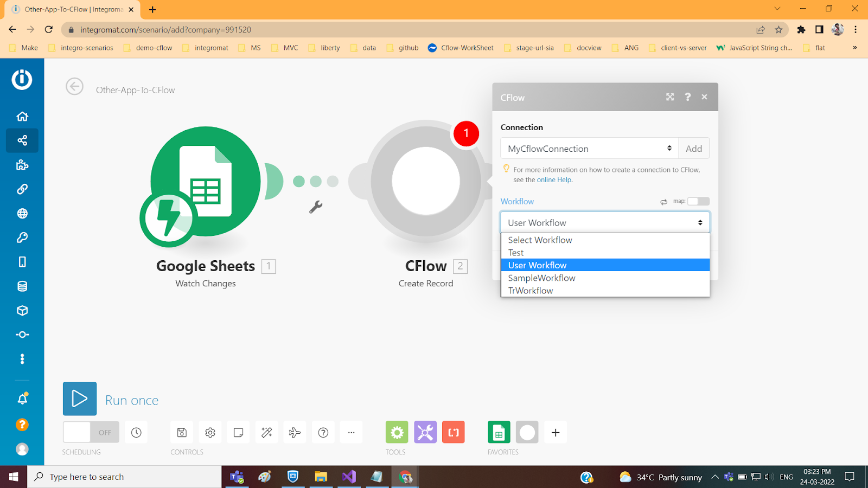Open File Explorer from taskbar
The height and width of the screenshot is (488, 868).
click(321, 477)
